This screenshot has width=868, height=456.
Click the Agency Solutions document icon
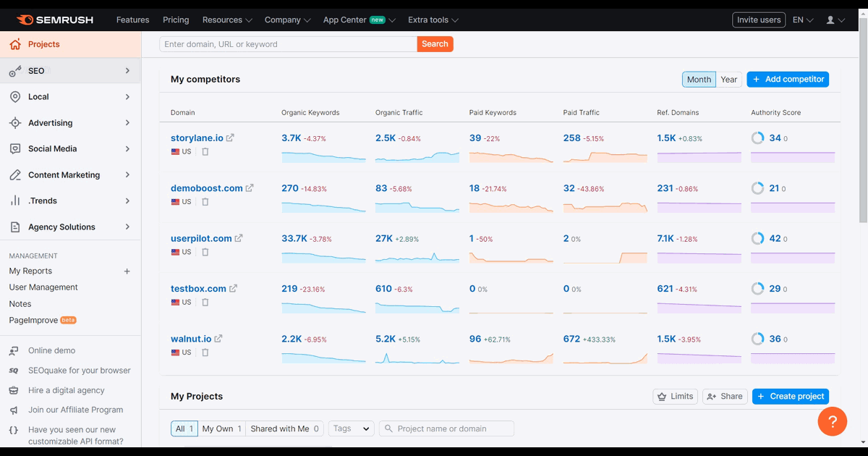click(x=15, y=227)
